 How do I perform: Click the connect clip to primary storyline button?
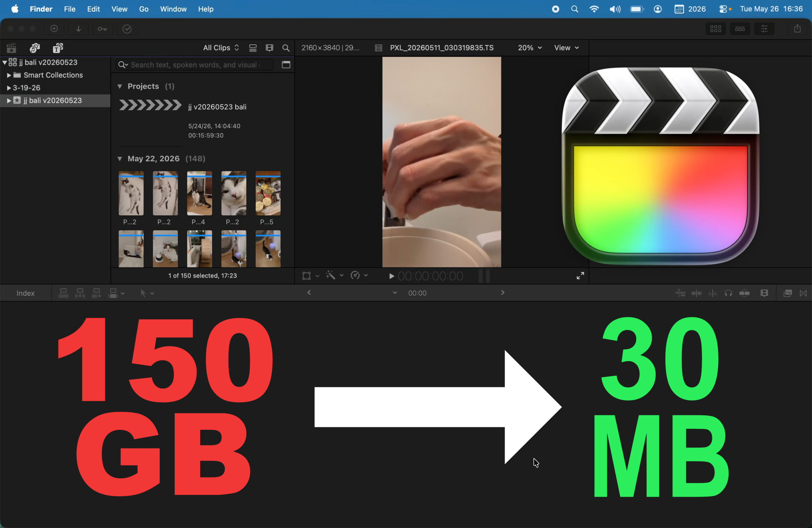coord(63,293)
